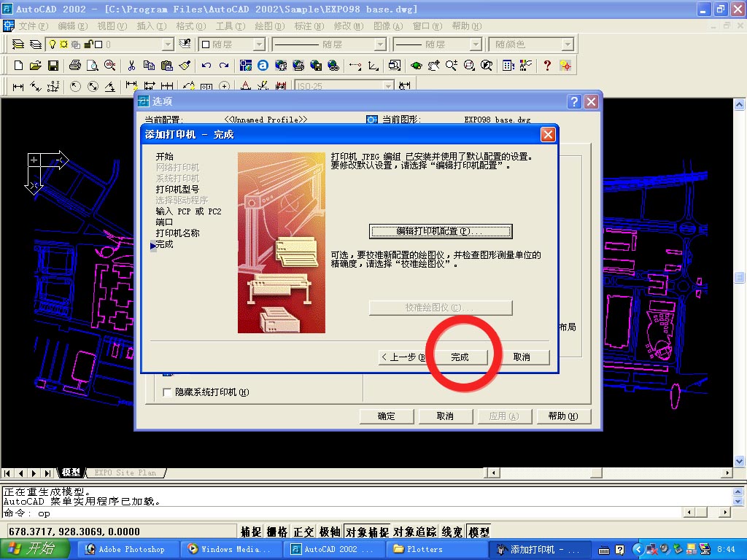Toggle 捕捉 snap in status bar

pos(251,532)
